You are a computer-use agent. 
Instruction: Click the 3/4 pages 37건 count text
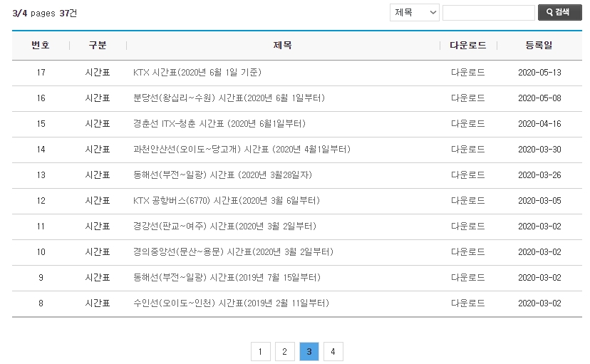[45, 13]
